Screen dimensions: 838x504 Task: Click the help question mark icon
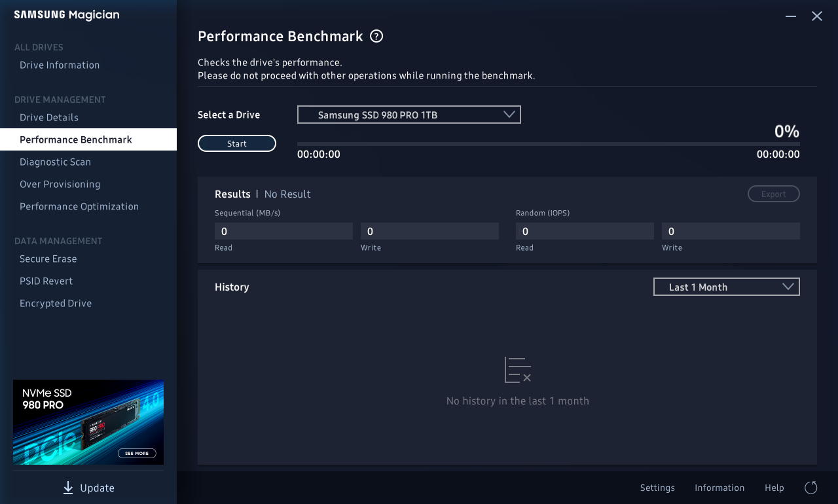(376, 36)
